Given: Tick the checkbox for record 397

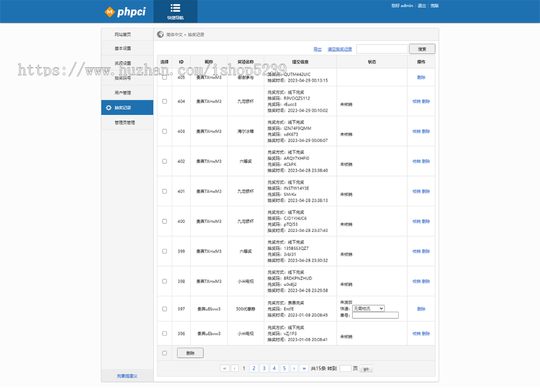Looking at the screenshot, I should (164, 309).
